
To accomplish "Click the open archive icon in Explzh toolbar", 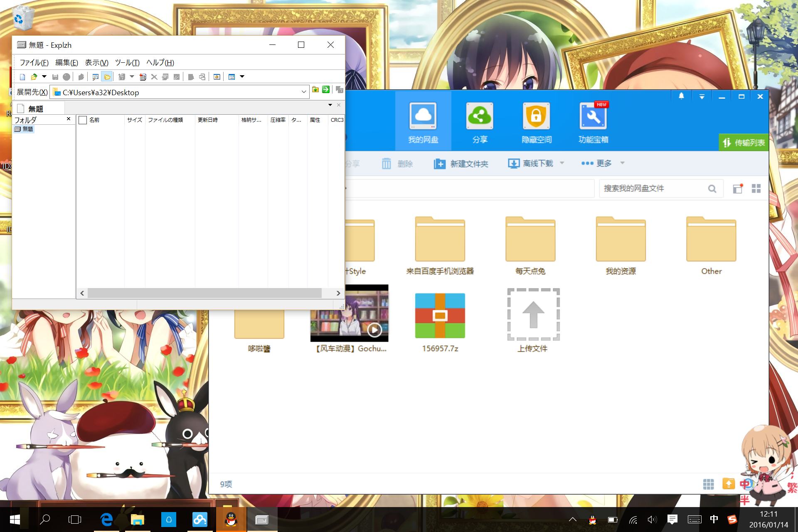I will pos(34,77).
